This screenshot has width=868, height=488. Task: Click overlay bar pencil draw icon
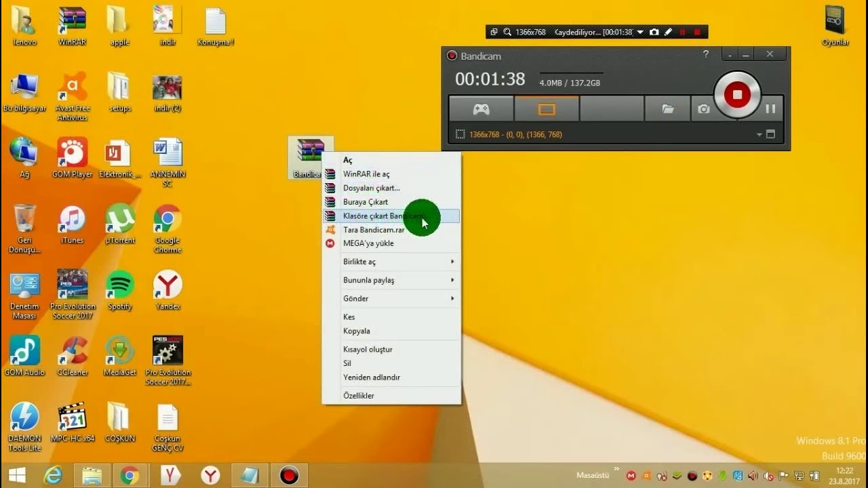coord(668,32)
